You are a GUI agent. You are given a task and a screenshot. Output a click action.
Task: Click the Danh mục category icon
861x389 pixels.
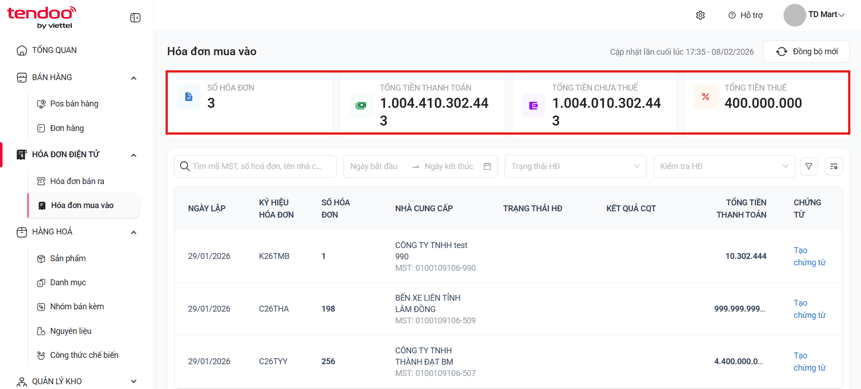point(40,282)
